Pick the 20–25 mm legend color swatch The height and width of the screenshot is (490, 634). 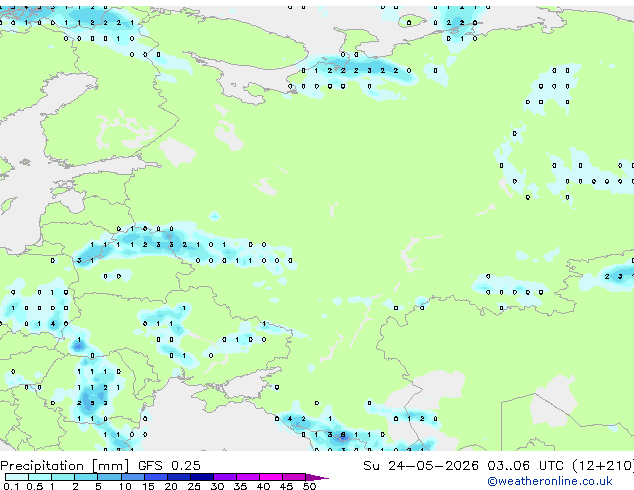[x=179, y=477]
